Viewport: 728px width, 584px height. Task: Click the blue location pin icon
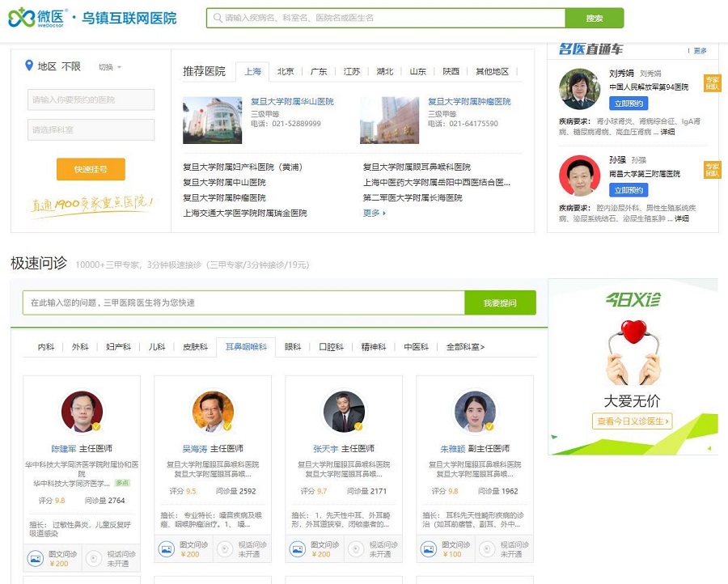coord(29,66)
